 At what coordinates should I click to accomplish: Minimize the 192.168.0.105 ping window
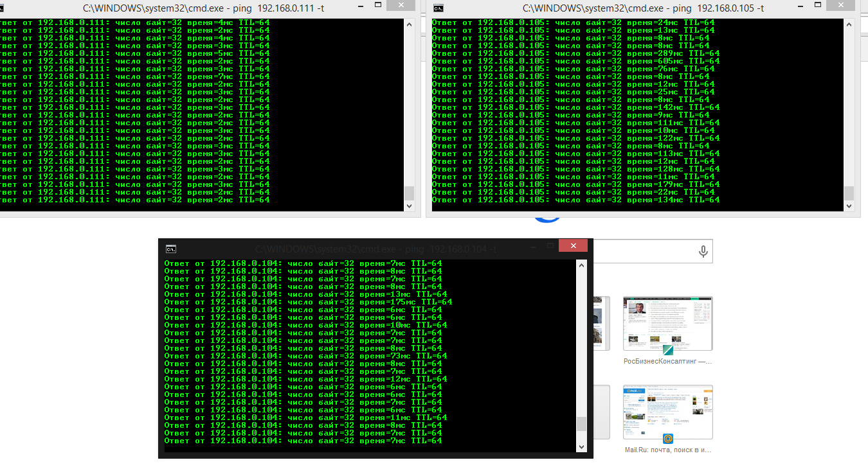(x=800, y=6)
